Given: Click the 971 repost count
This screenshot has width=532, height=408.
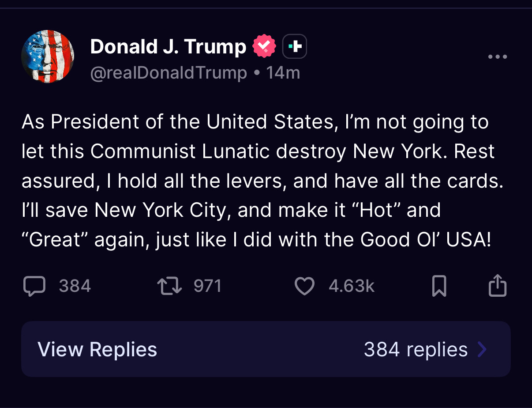Looking at the screenshot, I should 208,286.
